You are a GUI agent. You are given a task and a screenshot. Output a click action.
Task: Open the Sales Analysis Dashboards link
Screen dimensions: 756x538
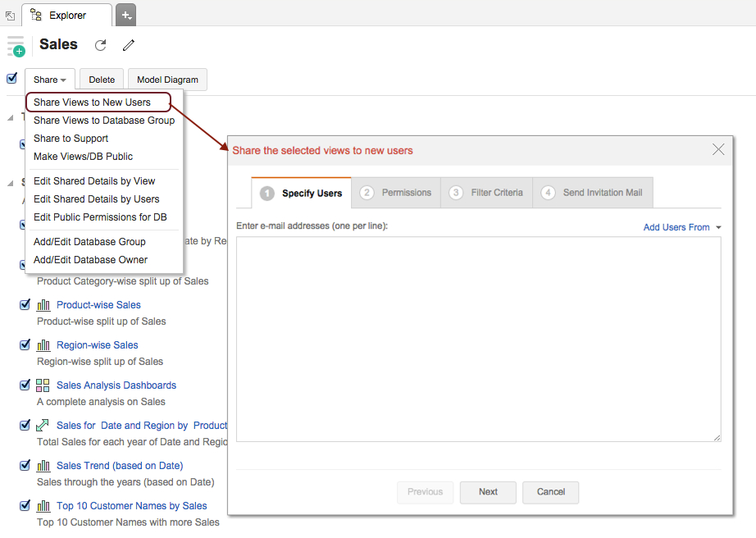point(116,385)
